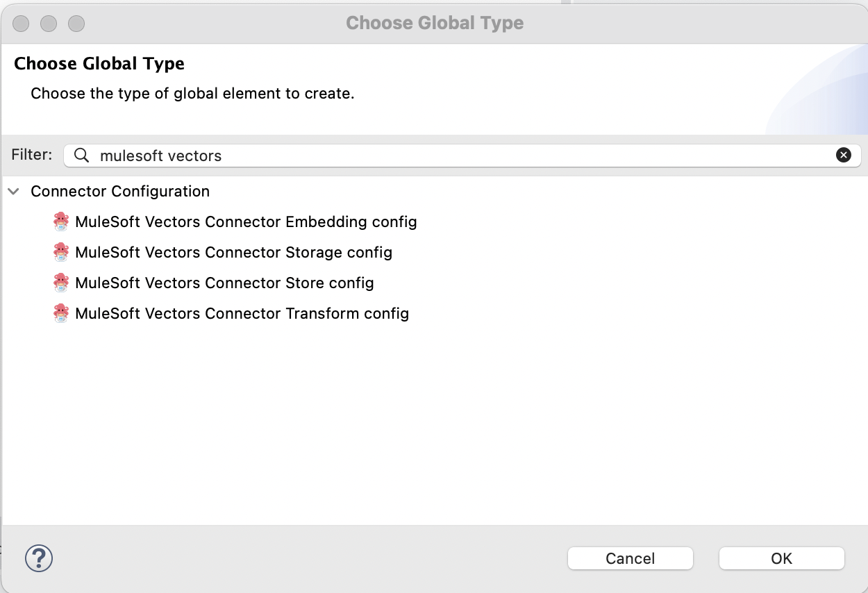Viewport: 868px width, 593px height.
Task: Focus the Filter text field
Action: [x=462, y=156]
